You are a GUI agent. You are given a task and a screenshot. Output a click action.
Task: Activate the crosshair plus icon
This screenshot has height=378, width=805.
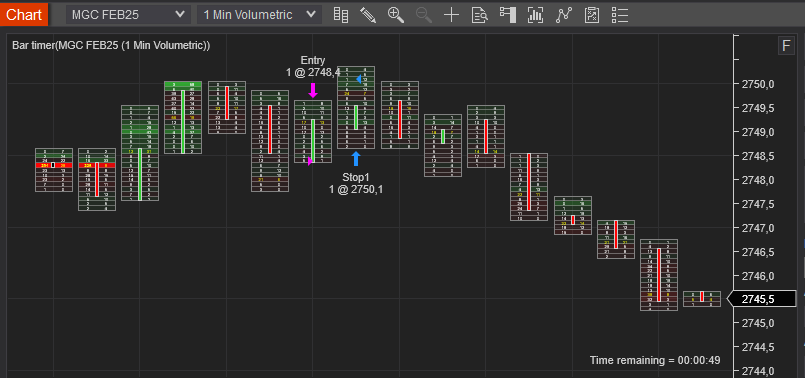451,15
